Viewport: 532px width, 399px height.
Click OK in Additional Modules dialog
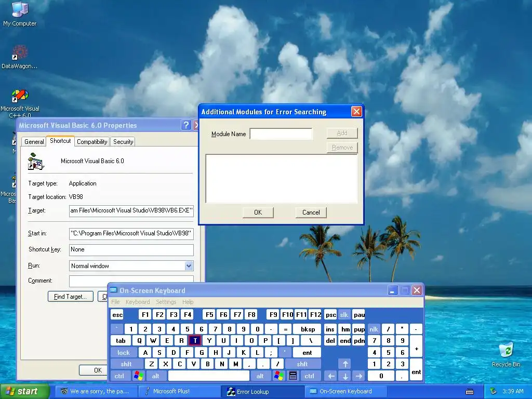[x=258, y=212]
